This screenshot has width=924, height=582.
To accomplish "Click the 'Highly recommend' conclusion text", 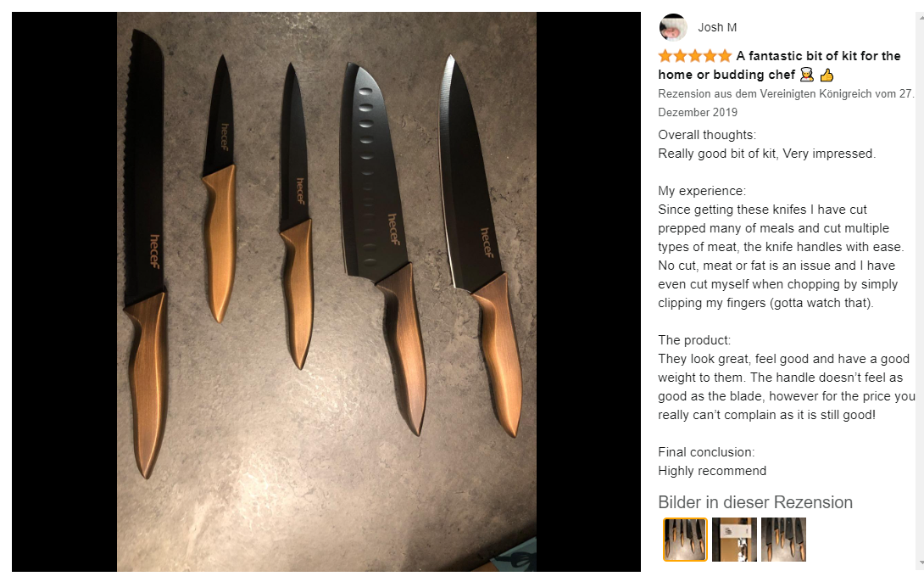I will (712, 471).
